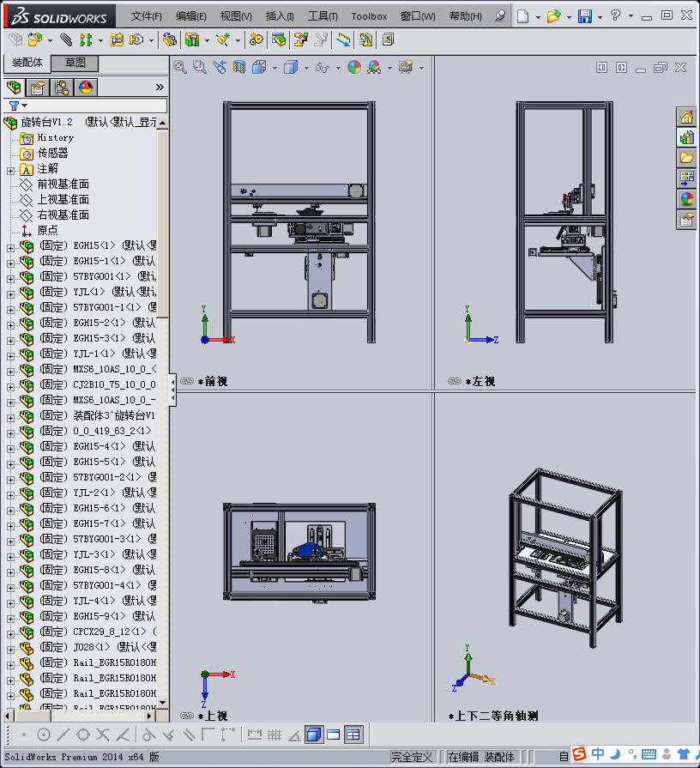Open the Design Library pane

[x=686, y=137]
